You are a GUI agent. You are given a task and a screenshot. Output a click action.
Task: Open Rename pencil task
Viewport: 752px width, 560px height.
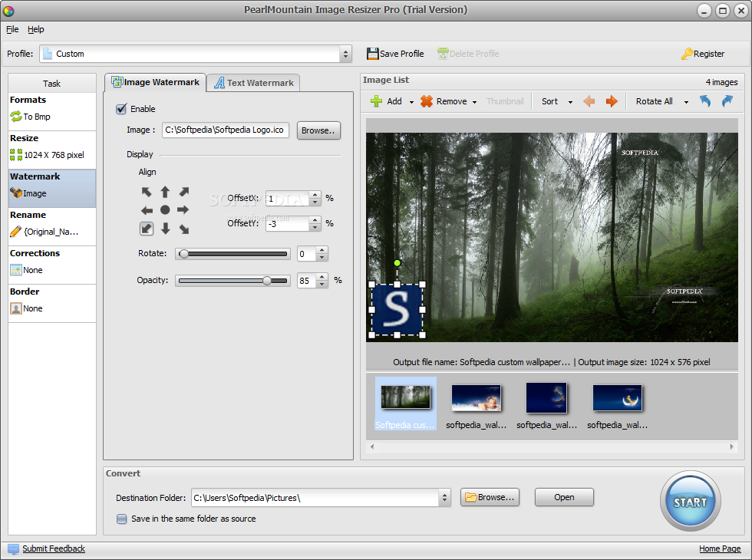click(52, 226)
